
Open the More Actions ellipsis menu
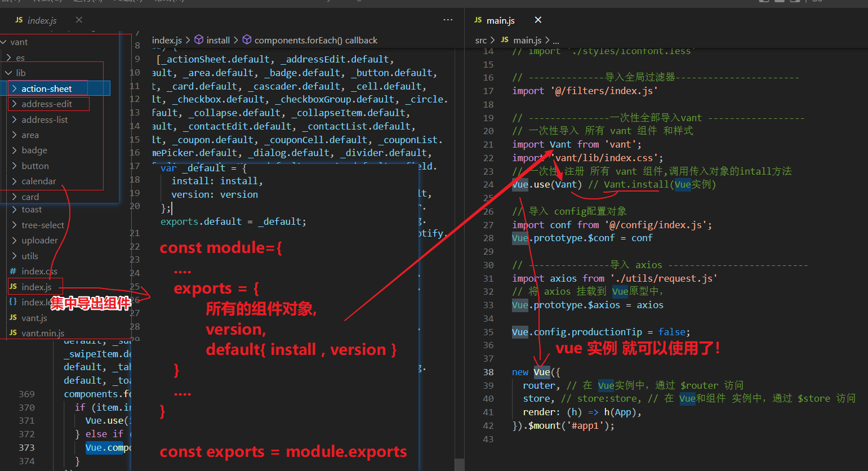(x=448, y=20)
